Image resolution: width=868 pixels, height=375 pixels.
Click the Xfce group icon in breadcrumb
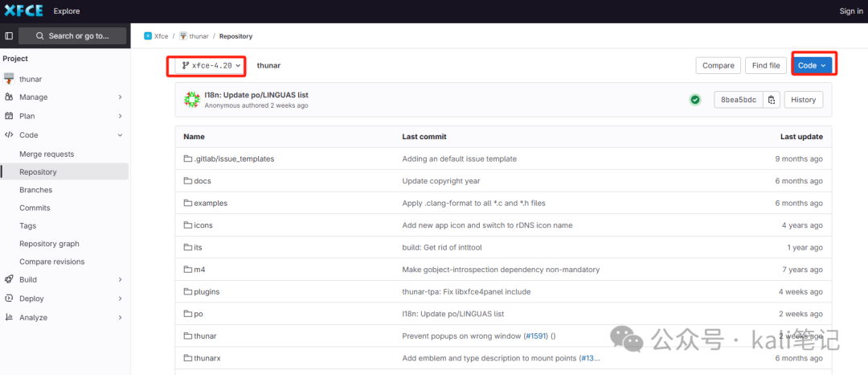(x=148, y=36)
